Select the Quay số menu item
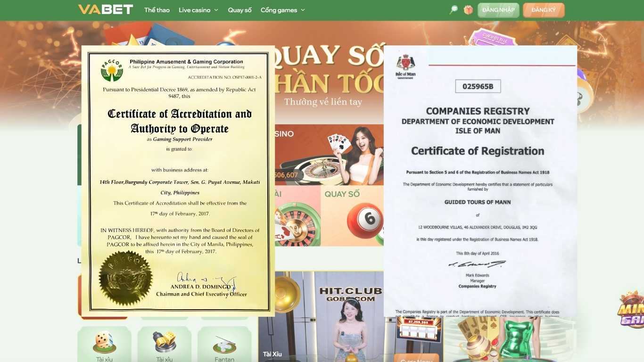 (x=240, y=10)
